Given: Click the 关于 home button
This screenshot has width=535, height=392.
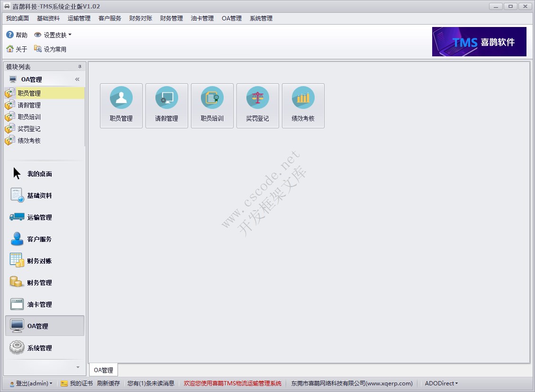Looking at the screenshot, I should 17,49.
